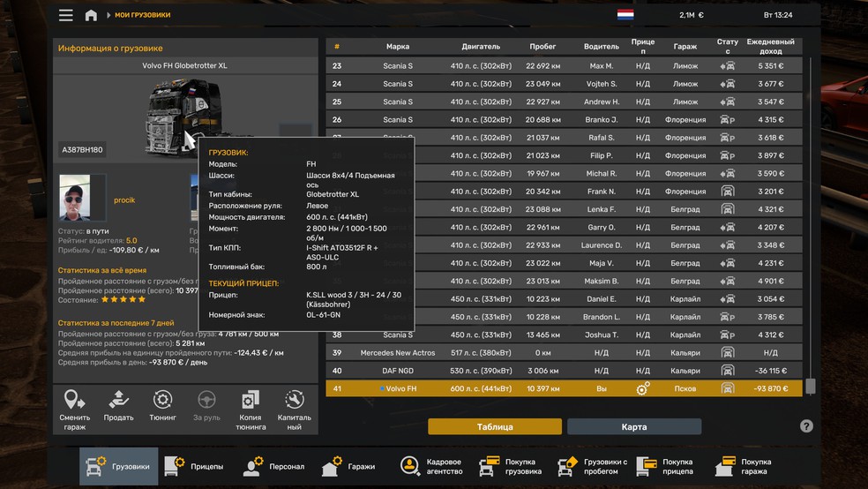Screen dimensions: 868x489
Task: Switch to Map (Карта) view
Action: 634,426
